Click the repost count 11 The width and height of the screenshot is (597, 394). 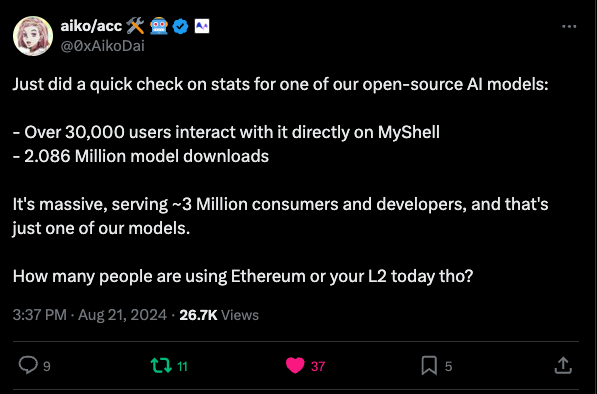pyautogui.click(x=182, y=366)
